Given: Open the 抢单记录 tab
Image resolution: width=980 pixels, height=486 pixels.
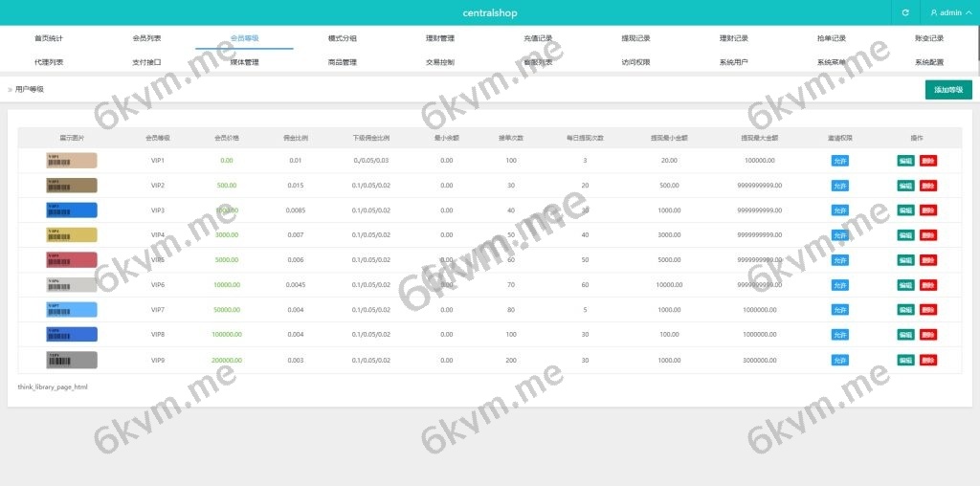Looking at the screenshot, I should coord(832,38).
